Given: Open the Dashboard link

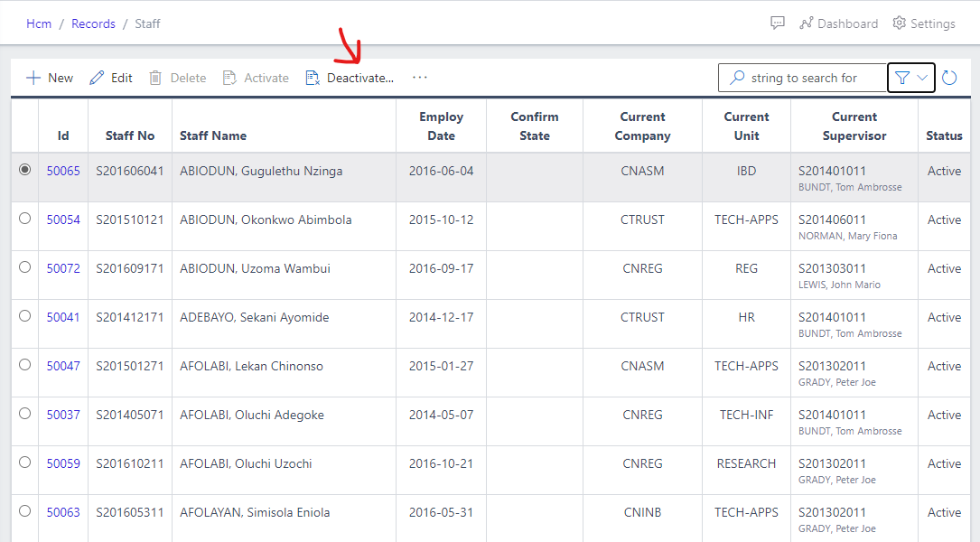Looking at the screenshot, I should [846, 23].
